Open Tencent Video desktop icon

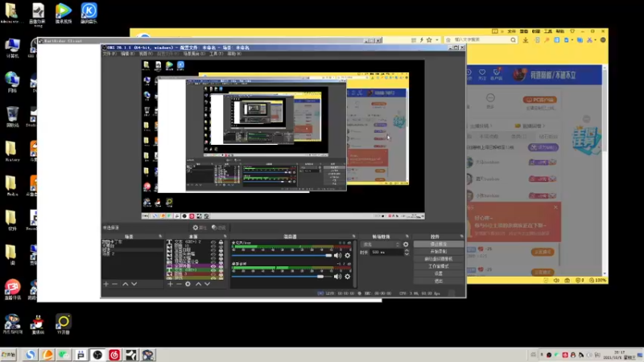point(64,10)
